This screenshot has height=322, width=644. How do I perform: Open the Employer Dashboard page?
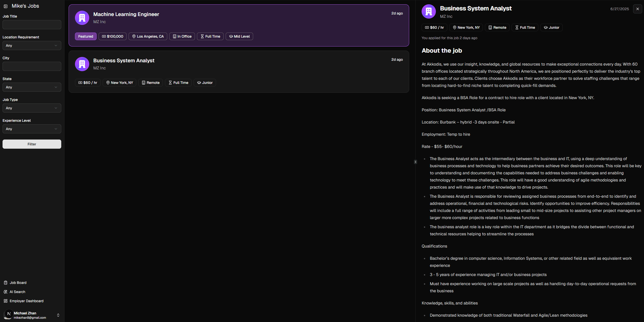26,301
